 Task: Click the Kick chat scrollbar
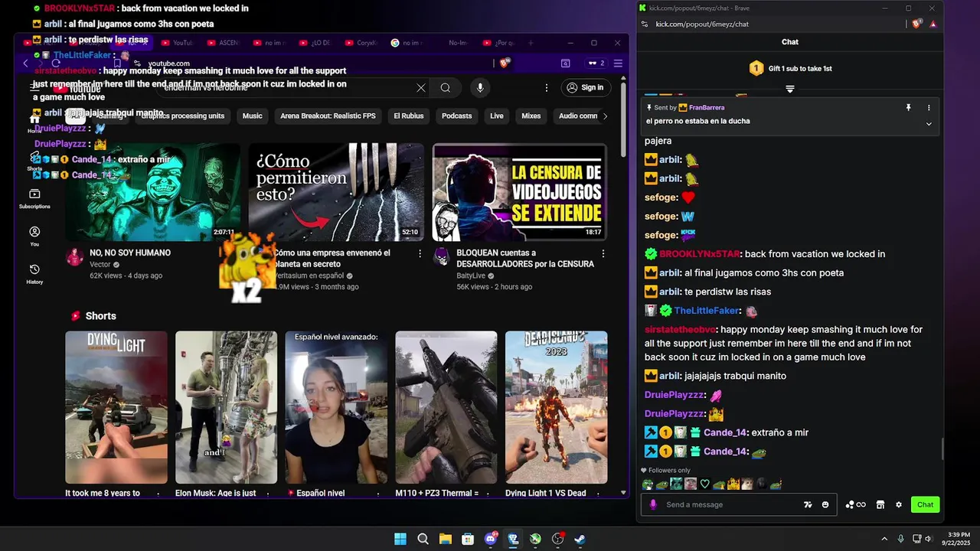tap(942, 448)
